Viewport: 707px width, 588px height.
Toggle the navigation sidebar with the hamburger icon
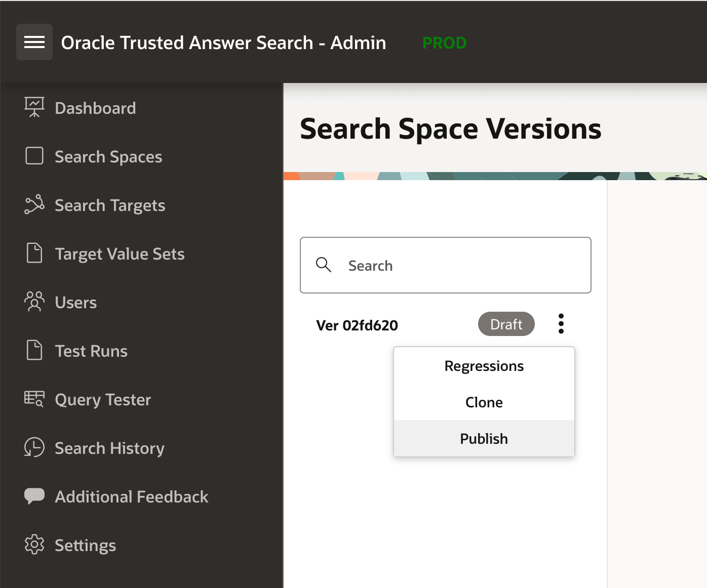(x=34, y=41)
